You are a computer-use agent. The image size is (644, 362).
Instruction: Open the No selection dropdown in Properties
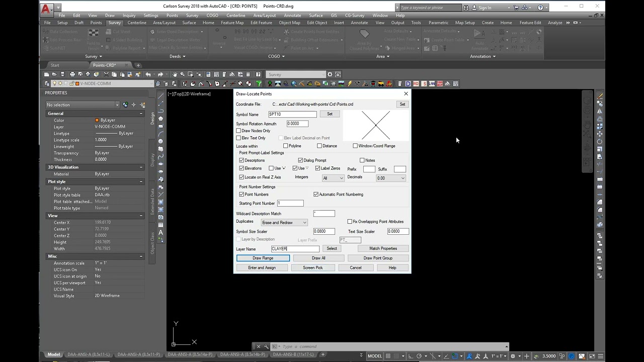point(83,105)
